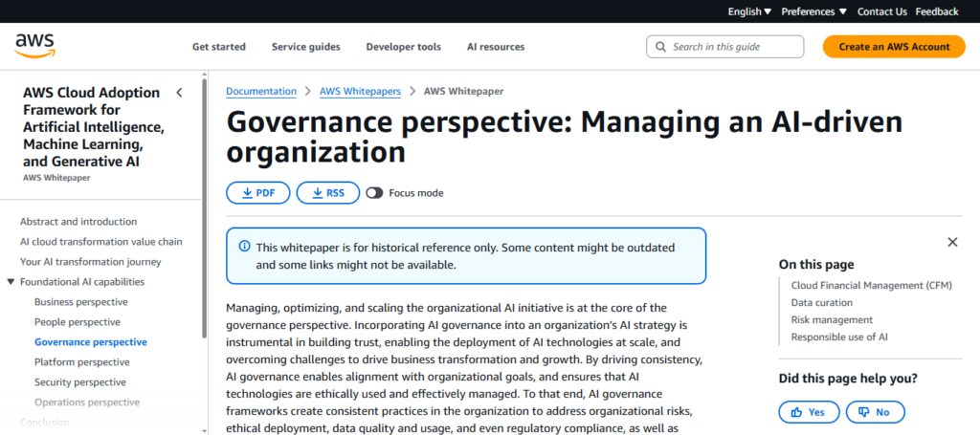Click the info icon in the notice banner

(244, 247)
